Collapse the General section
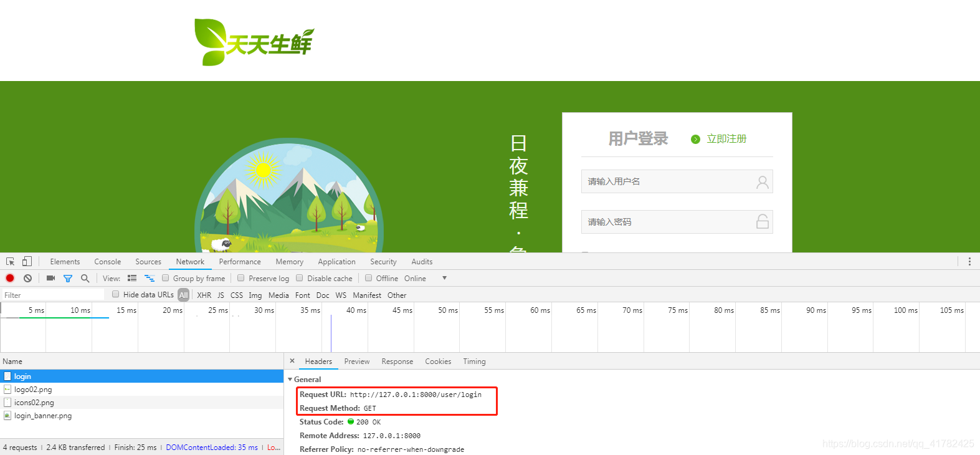The width and height of the screenshot is (980, 455). point(290,380)
